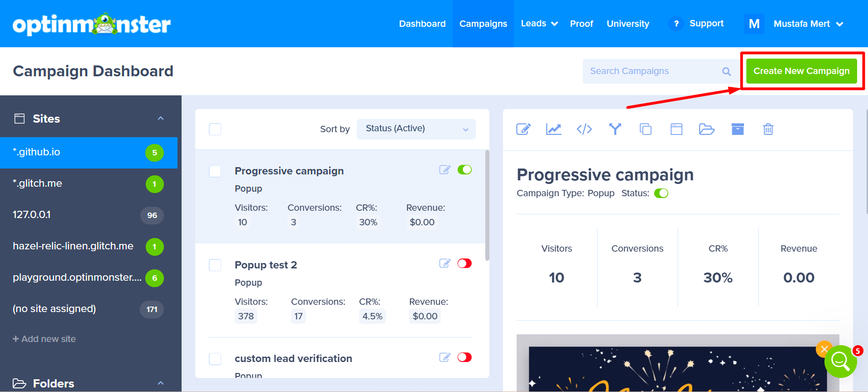Open custom lead verification campaign title

pyautogui.click(x=293, y=358)
